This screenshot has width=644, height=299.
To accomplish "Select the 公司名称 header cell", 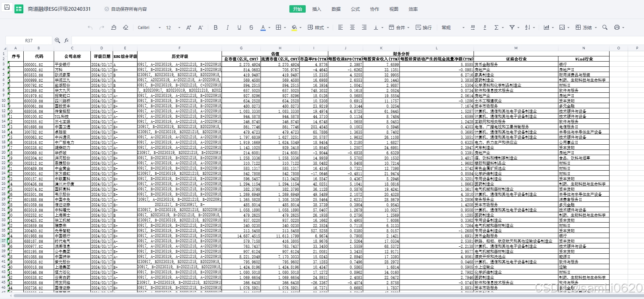I will [x=72, y=56].
